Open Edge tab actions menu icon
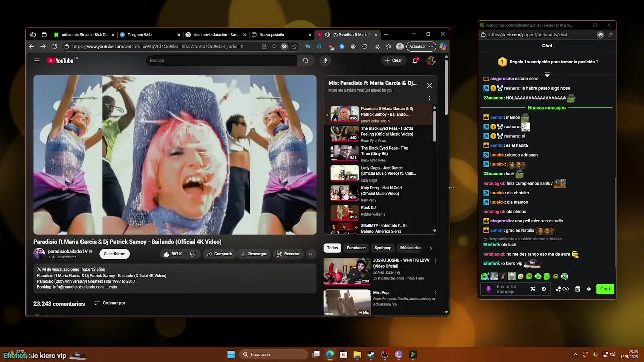The width and height of the screenshot is (644, 362). [44, 35]
